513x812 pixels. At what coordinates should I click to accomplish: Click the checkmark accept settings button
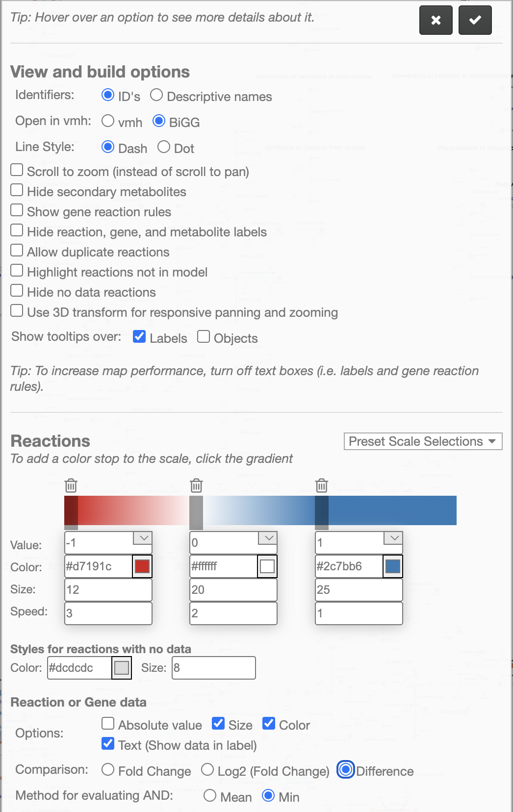tap(475, 20)
